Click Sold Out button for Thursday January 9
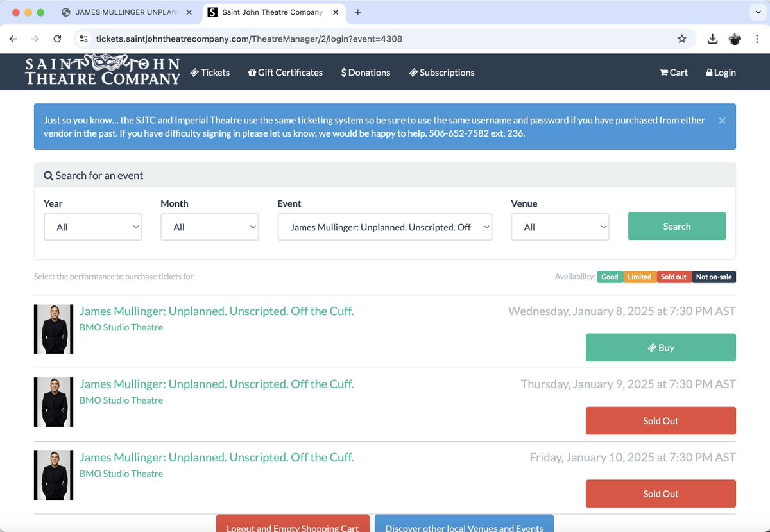This screenshot has width=770, height=532. (x=661, y=421)
